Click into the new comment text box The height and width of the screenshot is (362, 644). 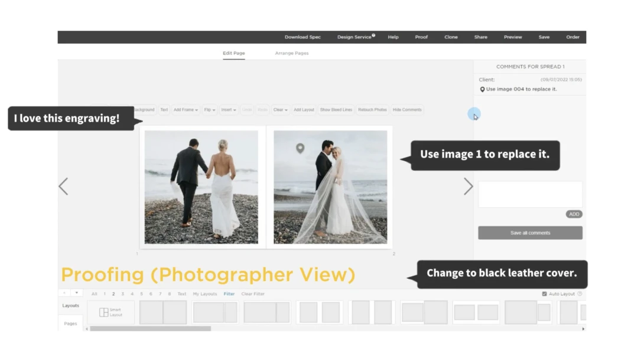pyautogui.click(x=530, y=194)
